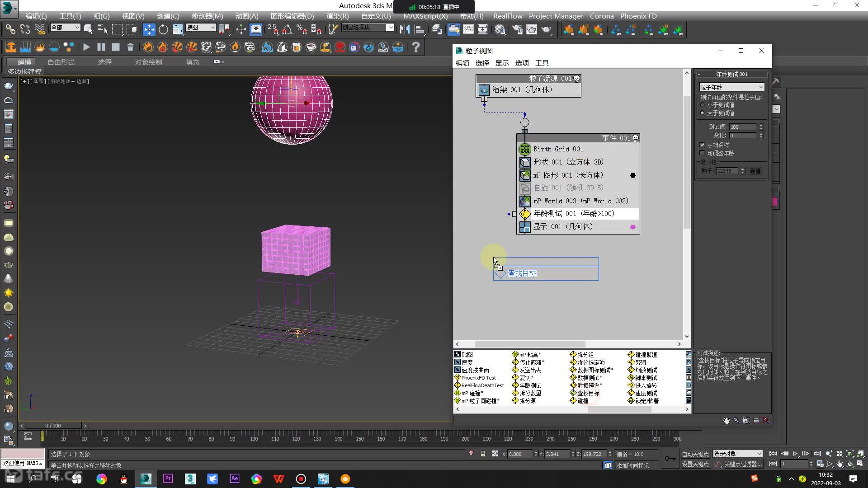This screenshot has width=868, height=488.
Task: Click the go to start transport button
Action: pos(773,454)
